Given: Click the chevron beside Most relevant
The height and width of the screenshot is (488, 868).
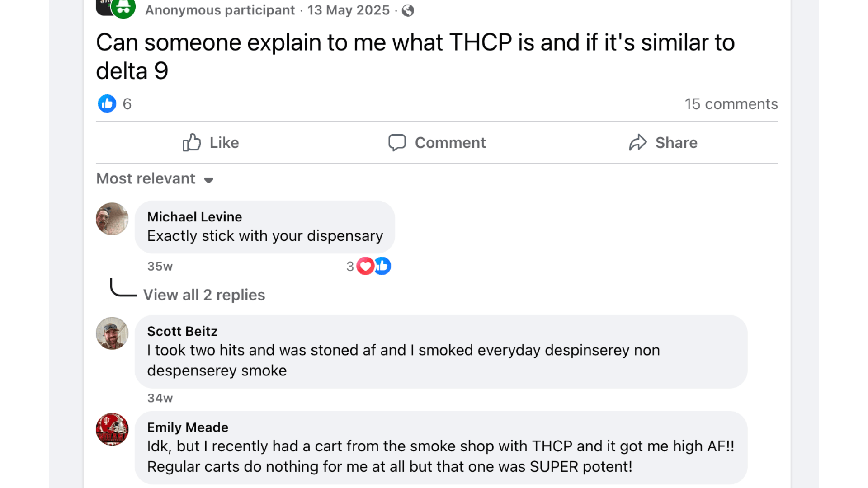Looking at the screenshot, I should pos(209,180).
